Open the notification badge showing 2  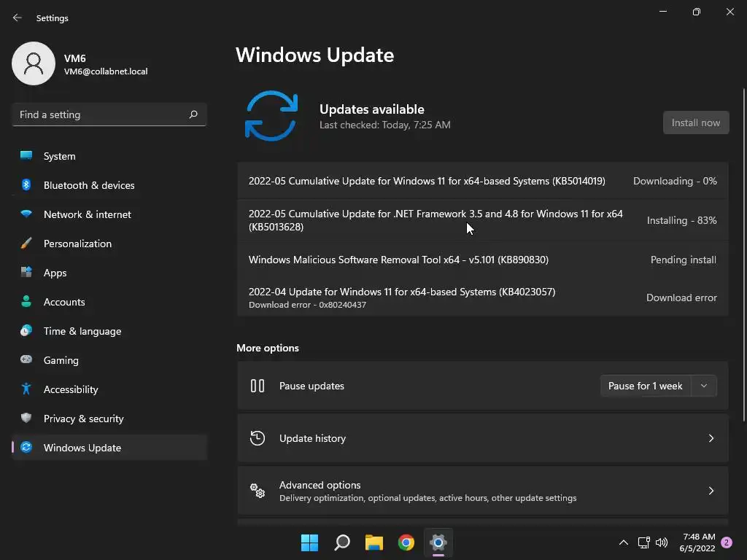[x=727, y=542]
